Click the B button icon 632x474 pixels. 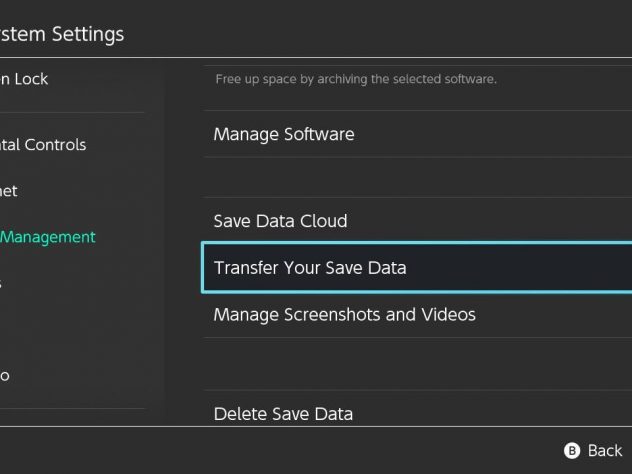coord(572,451)
